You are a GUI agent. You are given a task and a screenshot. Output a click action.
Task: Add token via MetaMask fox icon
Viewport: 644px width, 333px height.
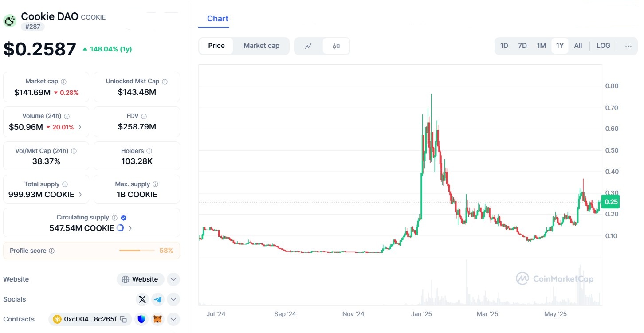(157, 319)
